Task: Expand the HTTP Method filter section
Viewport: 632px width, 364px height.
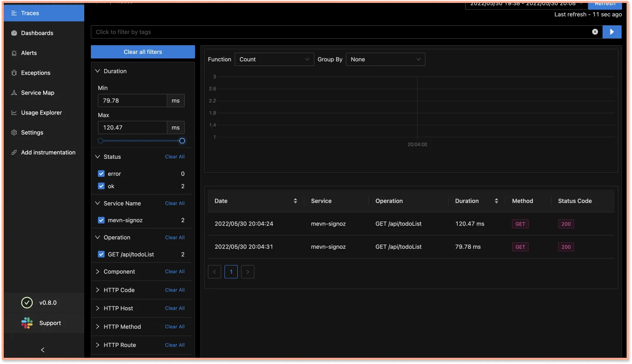Action: click(98, 327)
